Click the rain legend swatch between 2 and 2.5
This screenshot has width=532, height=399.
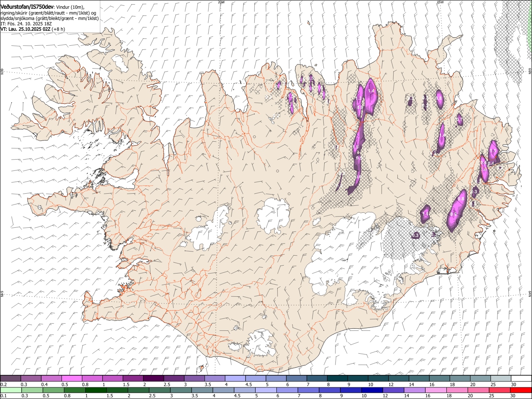tap(138, 390)
